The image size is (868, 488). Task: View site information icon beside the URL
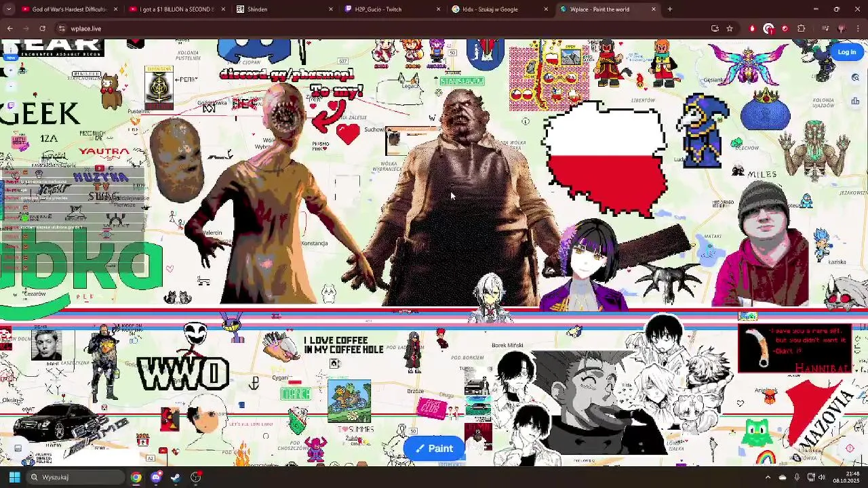point(62,28)
